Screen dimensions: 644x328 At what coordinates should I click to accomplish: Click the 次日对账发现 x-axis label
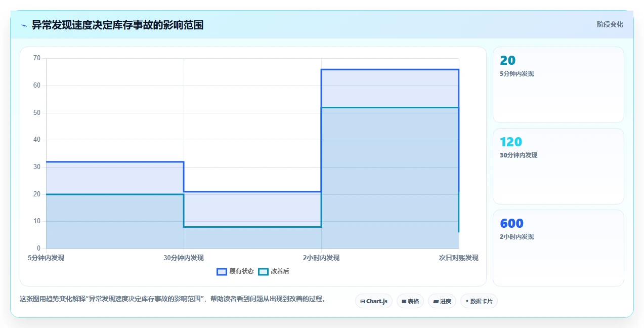tap(459, 258)
